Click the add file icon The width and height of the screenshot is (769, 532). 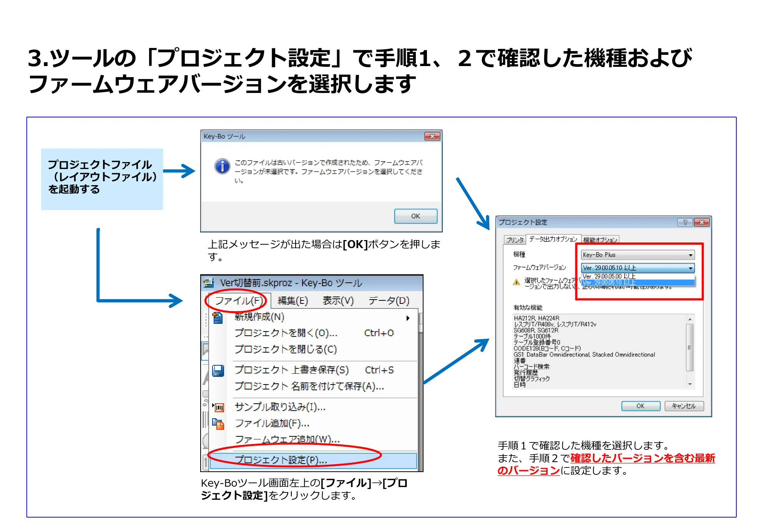(x=218, y=424)
